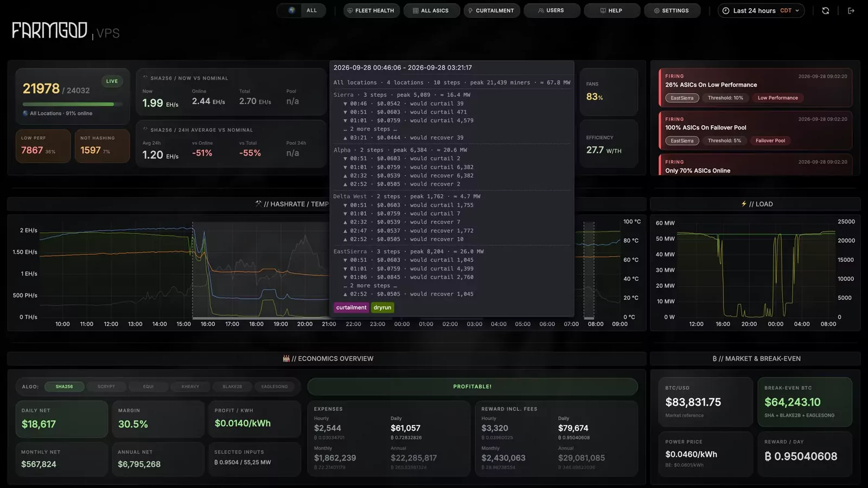The image size is (868, 488).
Task: Select the KHEAVY algo filter
Action: pyautogui.click(x=190, y=387)
